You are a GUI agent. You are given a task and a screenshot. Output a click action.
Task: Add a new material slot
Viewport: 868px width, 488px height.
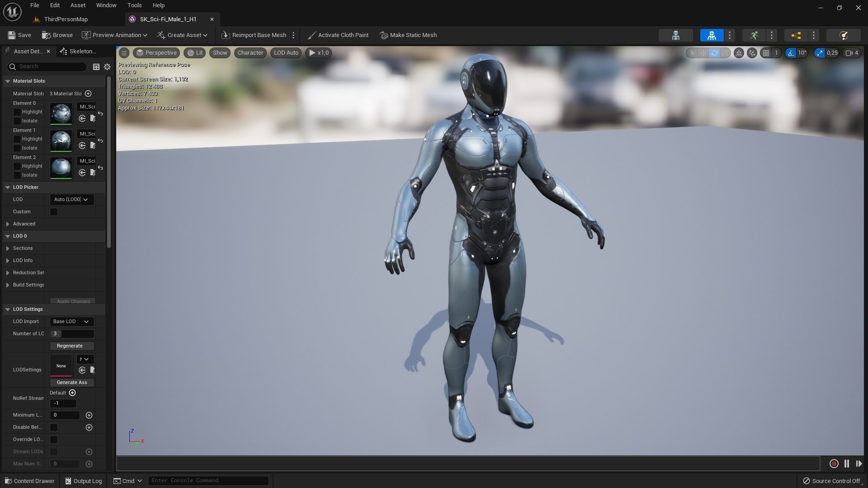point(88,94)
